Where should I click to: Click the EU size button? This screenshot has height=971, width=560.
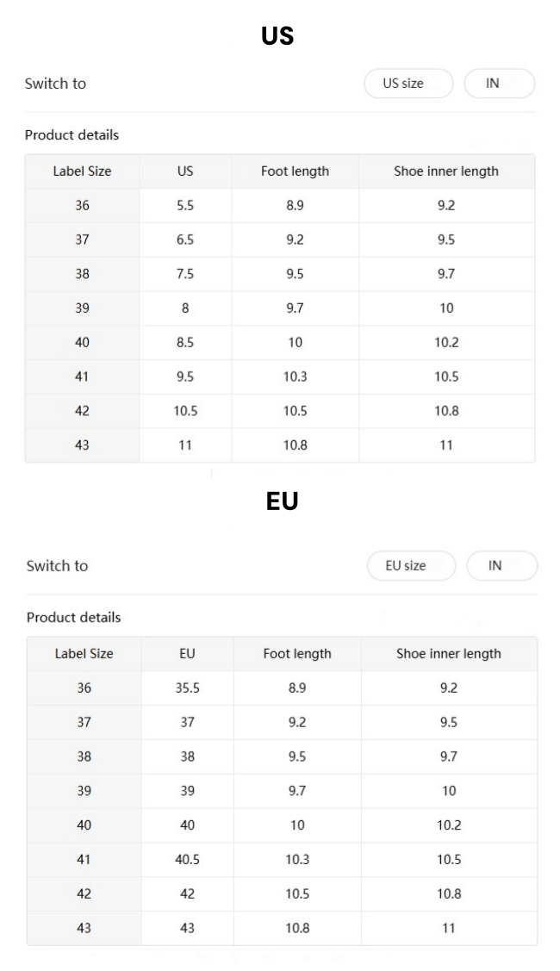tap(411, 565)
